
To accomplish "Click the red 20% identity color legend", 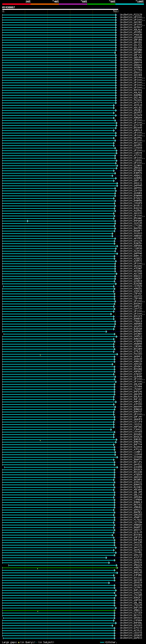I will 16,4.
